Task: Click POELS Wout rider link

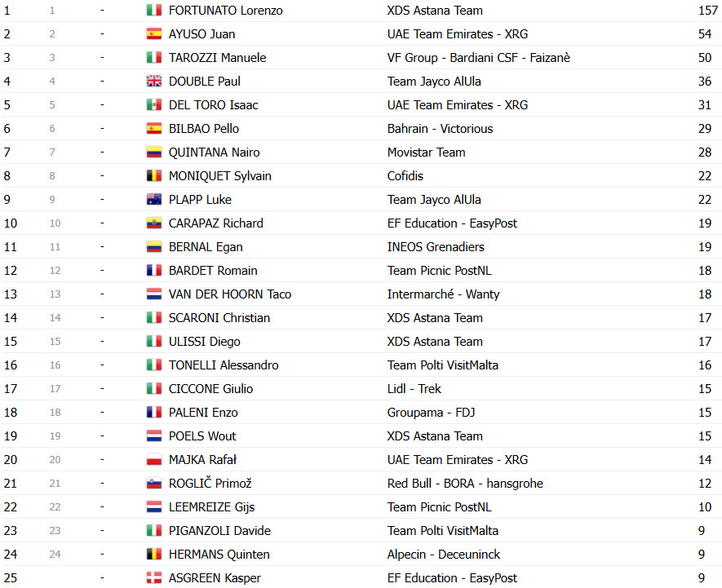Action: coord(202,436)
